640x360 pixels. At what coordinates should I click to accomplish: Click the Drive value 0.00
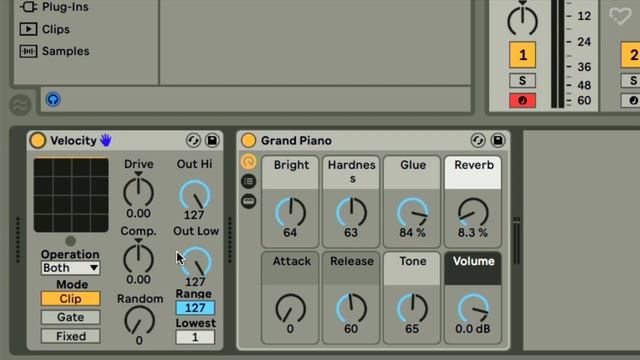click(x=138, y=213)
